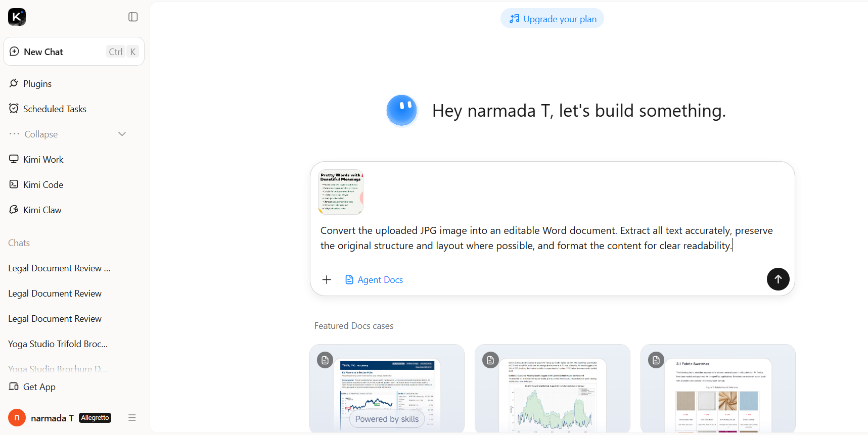Click the Kimi Work monitor icon

click(14, 159)
